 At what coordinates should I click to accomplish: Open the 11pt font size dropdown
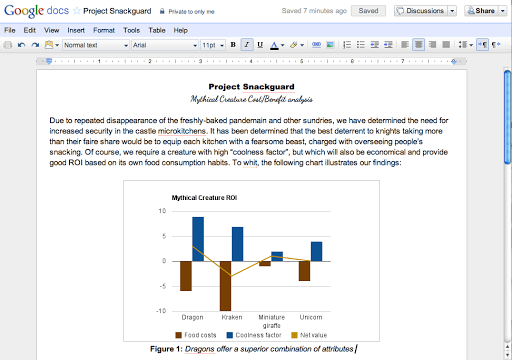(213, 45)
